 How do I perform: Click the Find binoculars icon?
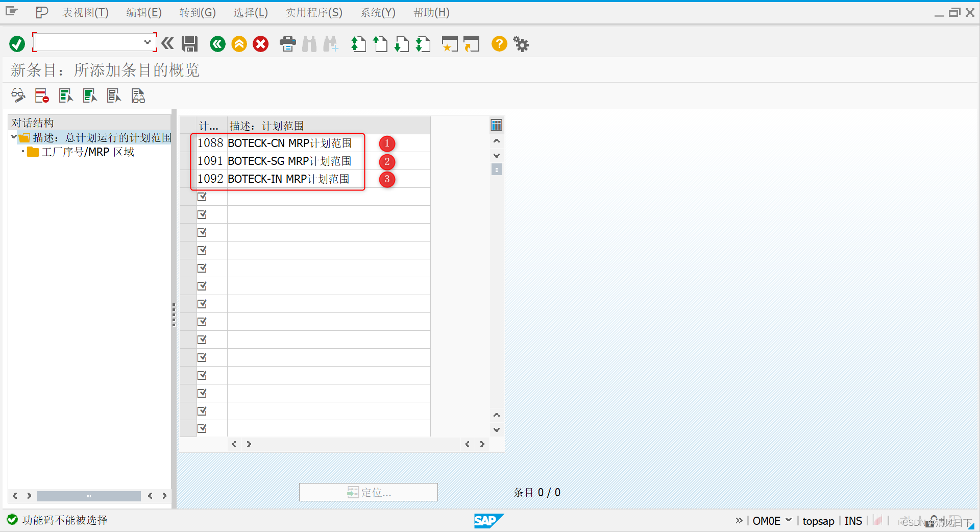(309, 44)
